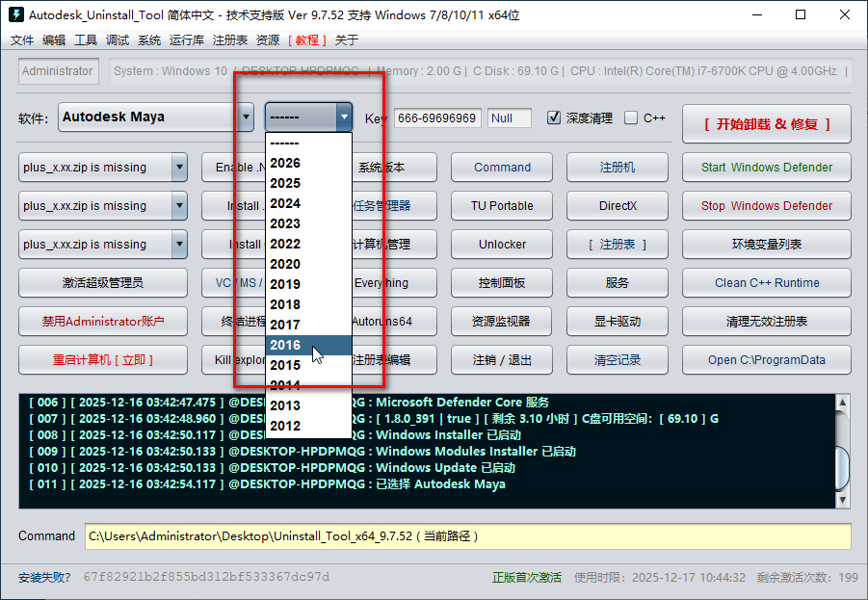Screen dimensions: 868x600
Task: Open the 工具 menu
Action: [86, 39]
